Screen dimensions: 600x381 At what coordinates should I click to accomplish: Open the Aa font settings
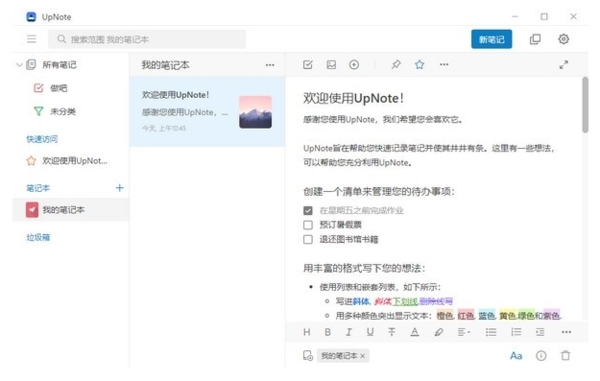click(516, 356)
